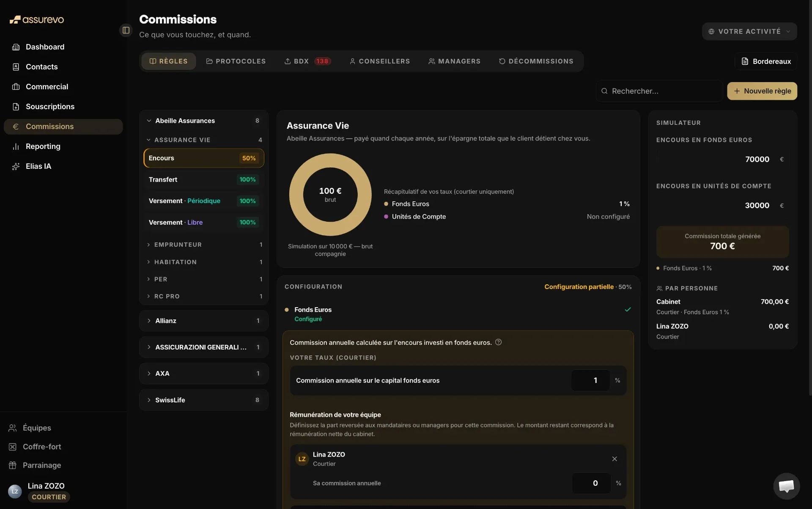Select the Encours rule
The height and width of the screenshot is (509, 812).
pos(204,158)
